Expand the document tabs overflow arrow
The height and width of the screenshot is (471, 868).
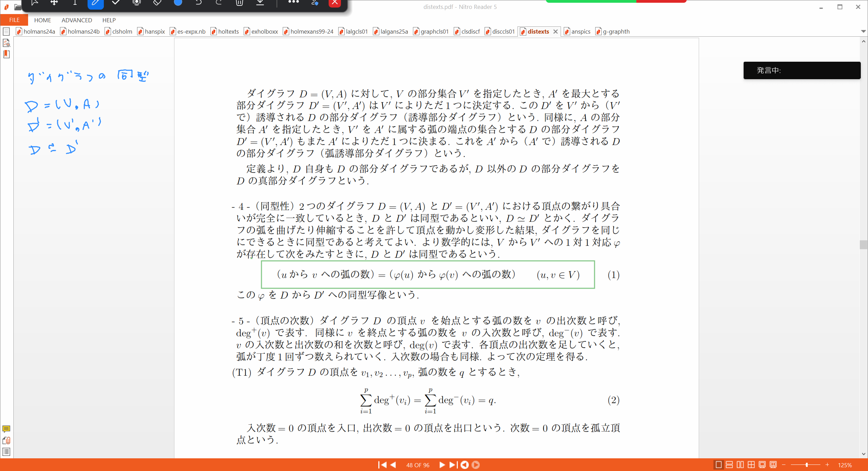863,31
